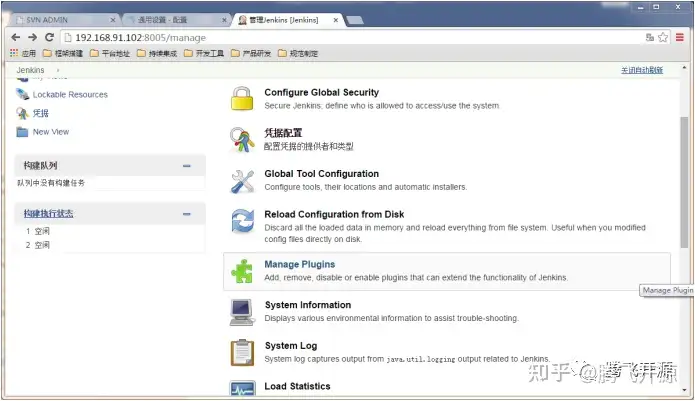Click the credentials configuration keys icon
This screenshot has height=401, width=695.
tap(242, 139)
